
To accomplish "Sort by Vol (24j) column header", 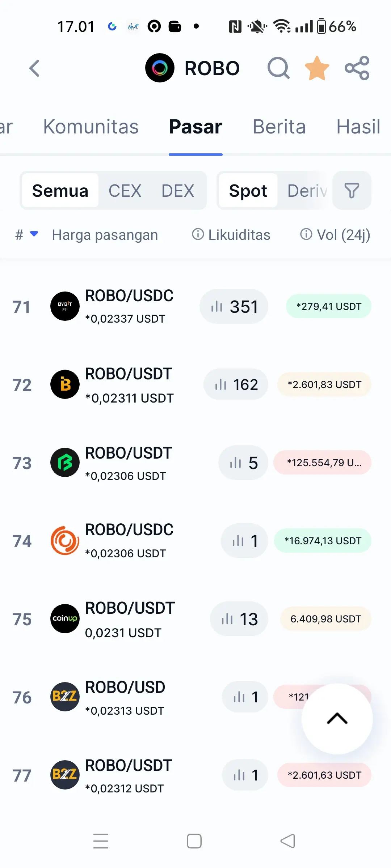I will (343, 235).
